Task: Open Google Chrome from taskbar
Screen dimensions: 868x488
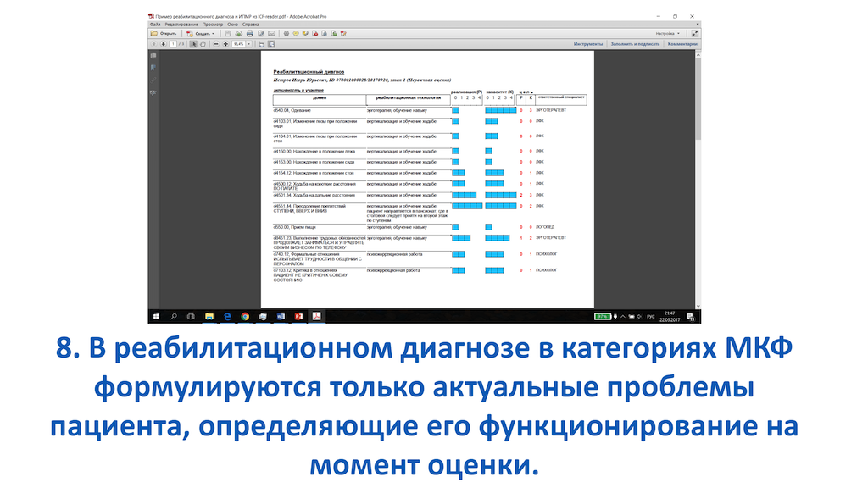Action: pyautogui.click(x=245, y=317)
